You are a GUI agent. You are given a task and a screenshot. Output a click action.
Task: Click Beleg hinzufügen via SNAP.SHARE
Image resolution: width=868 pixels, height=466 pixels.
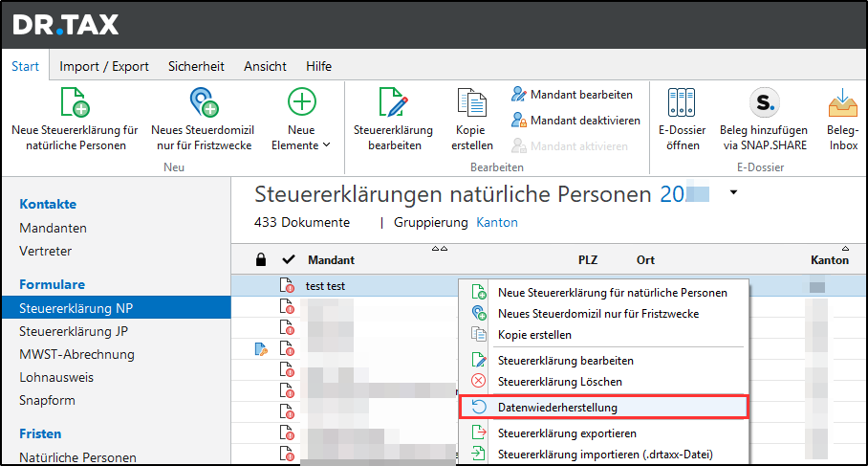pyautogui.click(x=764, y=120)
